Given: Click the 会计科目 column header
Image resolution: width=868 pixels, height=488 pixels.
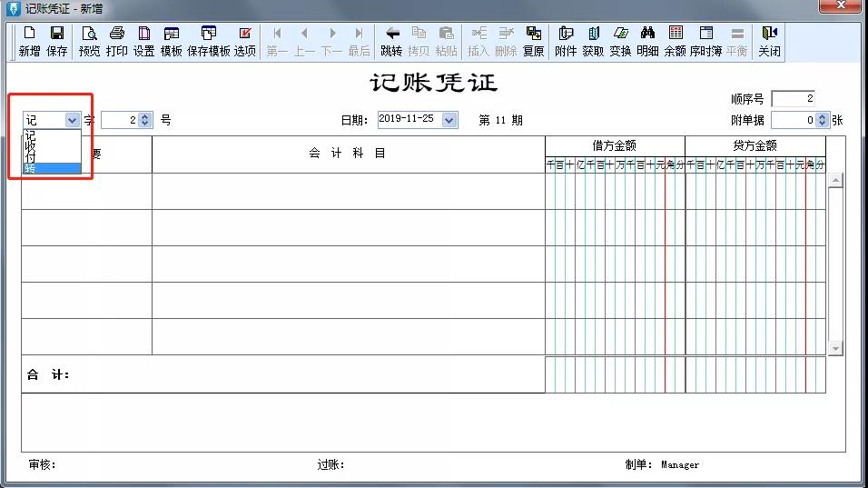Looking at the screenshot, I should point(348,154).
